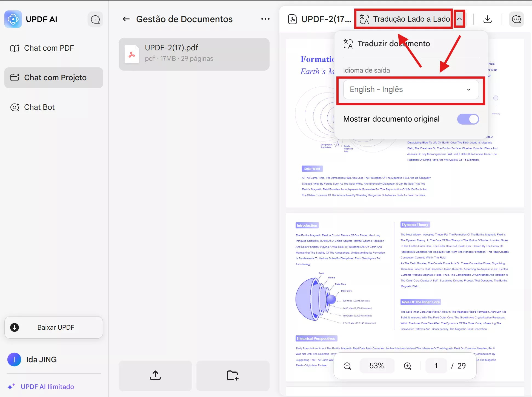
Task: Click the pdf · 17MB · 29 páginas text
Action: click(x=179, y=59)
